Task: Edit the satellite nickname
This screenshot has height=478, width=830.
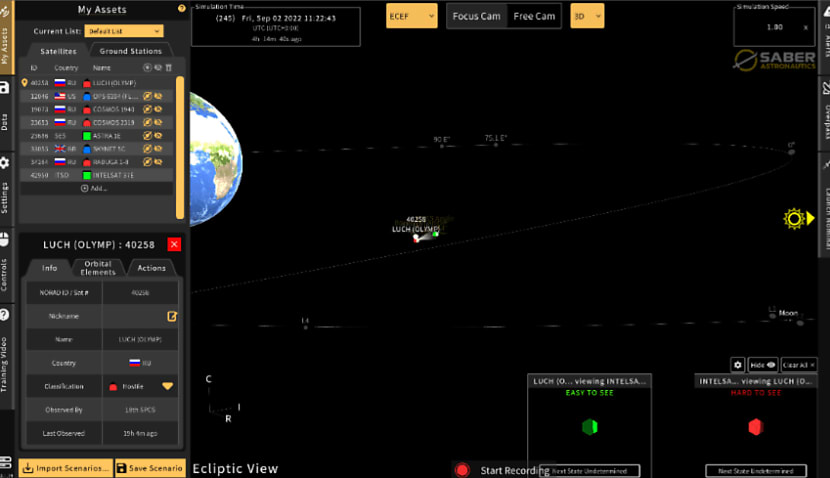Action: [x=172, y=316]
